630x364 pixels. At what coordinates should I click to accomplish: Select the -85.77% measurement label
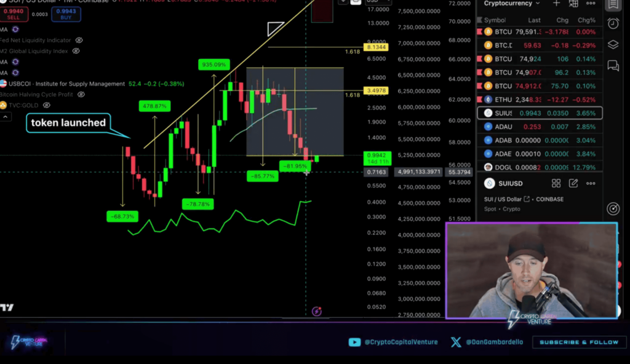(262, 176)
